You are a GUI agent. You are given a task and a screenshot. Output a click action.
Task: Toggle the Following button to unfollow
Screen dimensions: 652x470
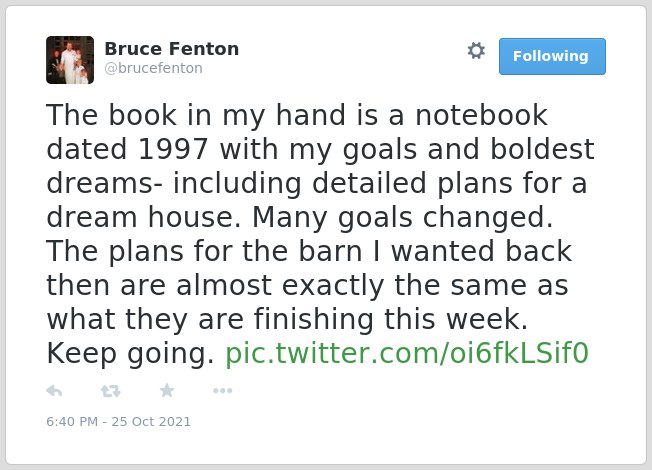pos(552,56)
